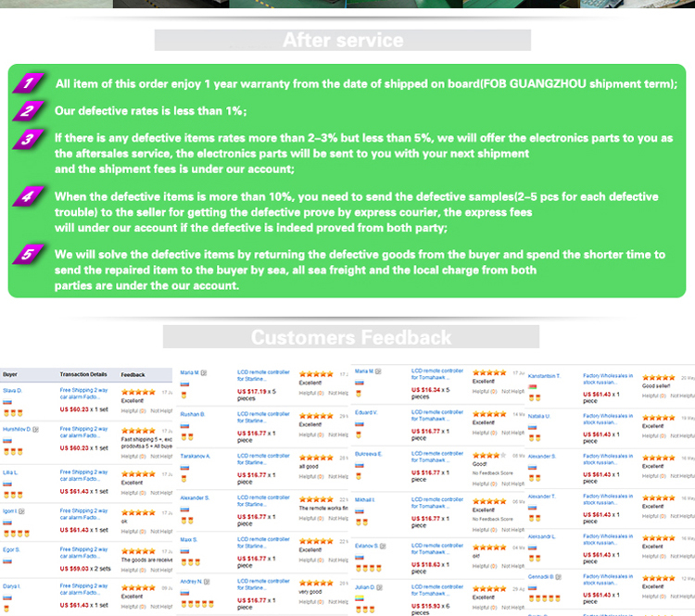695x616 pixels.
Task: Click the flag icon under Julian D.
Action: (360, 598)
